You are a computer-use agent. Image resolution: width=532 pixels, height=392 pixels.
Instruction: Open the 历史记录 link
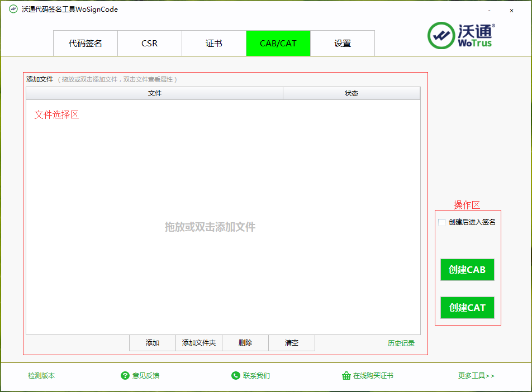click(401, 343)
